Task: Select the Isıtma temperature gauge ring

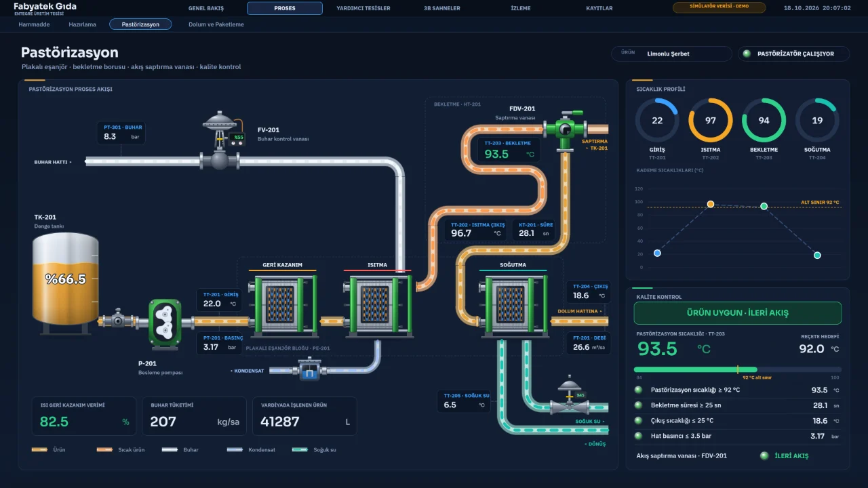Action: tap(711, 121)
